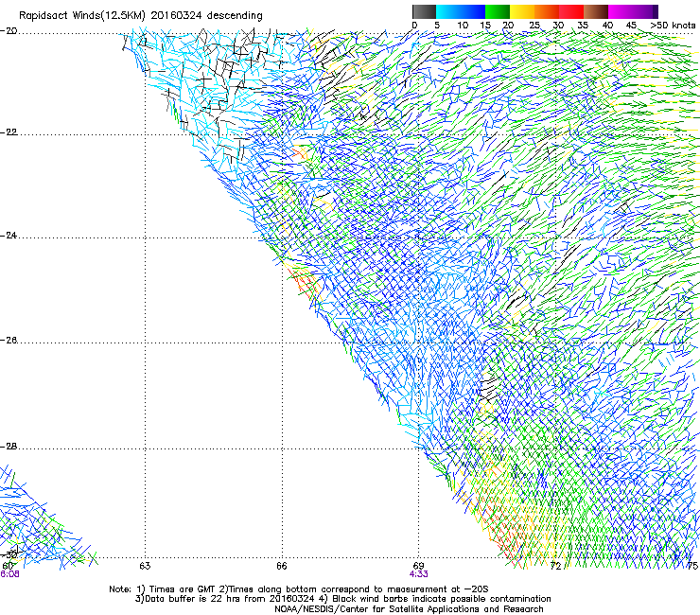Click the green 15-20 knots legend swatch
The image size is (700, 615).
point(498,11)
